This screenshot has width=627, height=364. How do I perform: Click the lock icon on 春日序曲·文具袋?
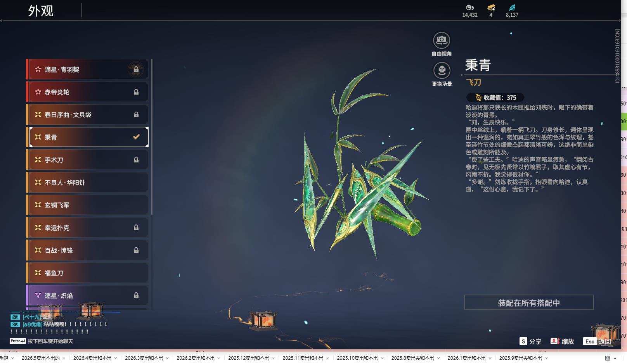pyautogui.click(x=136, y=114)
